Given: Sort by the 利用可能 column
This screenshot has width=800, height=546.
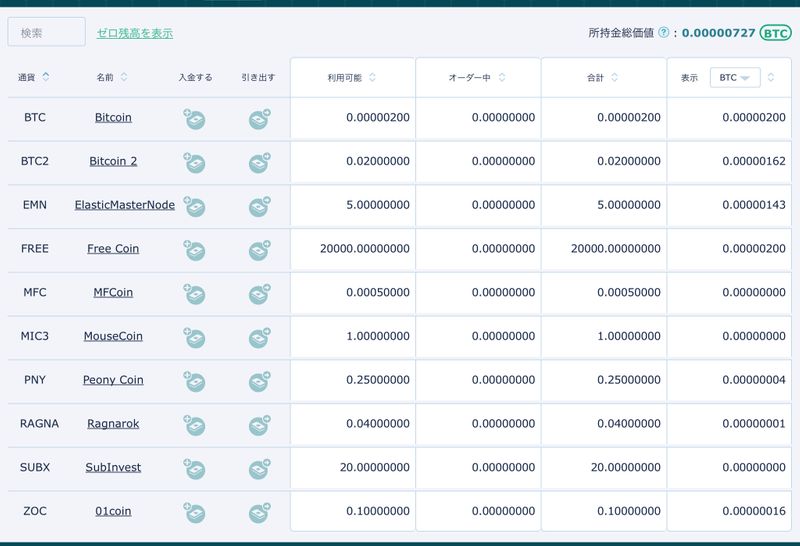Looking at the screenshot, I should tap(372, 77).
